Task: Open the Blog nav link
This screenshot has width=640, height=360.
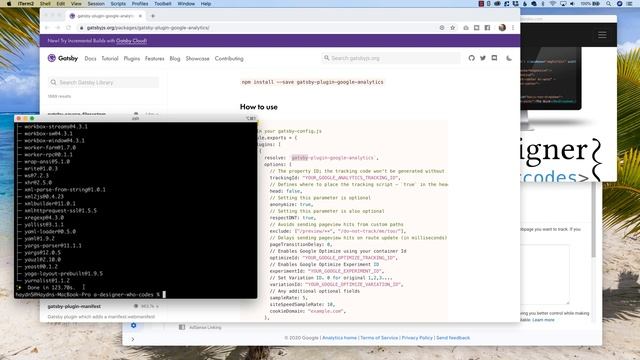Action: tap(175, 58)
